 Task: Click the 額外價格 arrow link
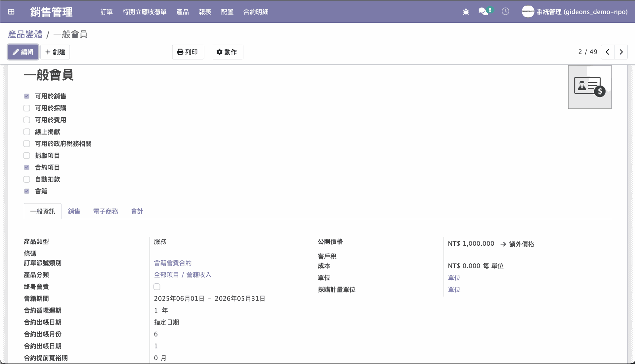tap(517, 244)
